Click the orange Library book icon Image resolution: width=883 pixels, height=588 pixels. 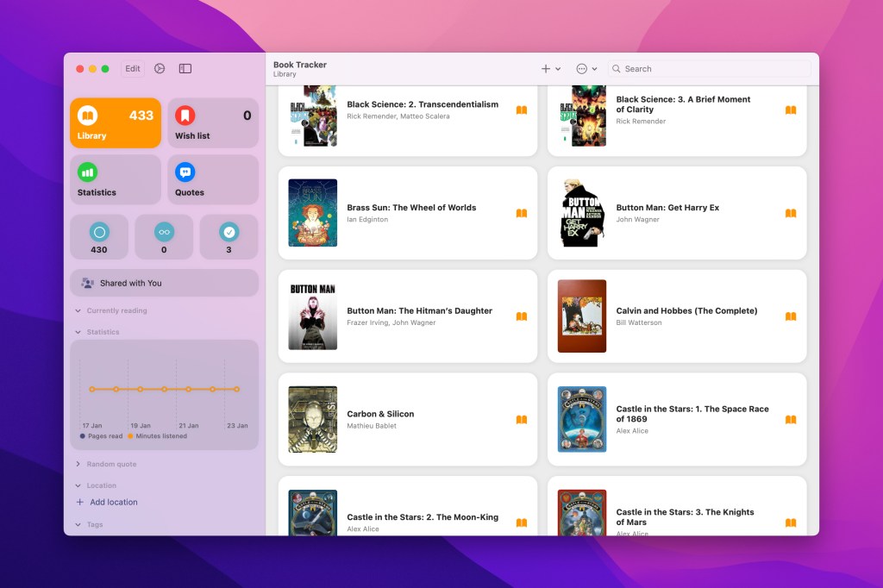point(87,116)
